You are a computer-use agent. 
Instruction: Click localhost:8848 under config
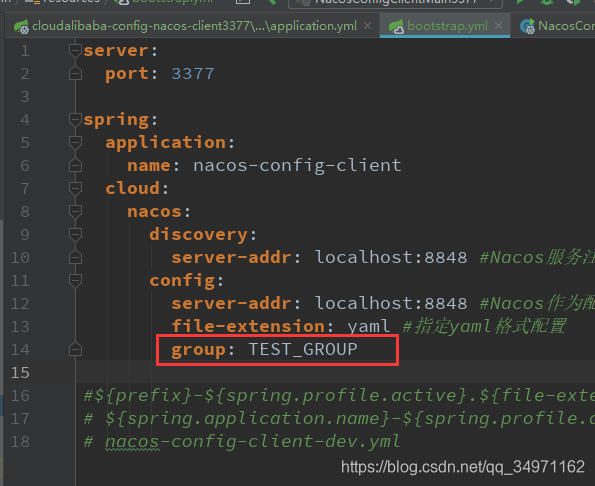(x=391, y=304)
